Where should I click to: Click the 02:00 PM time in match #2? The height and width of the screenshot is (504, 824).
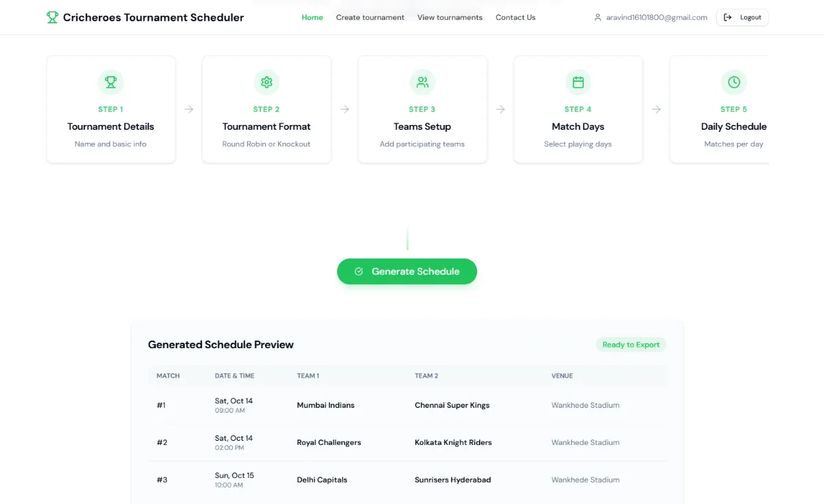coord(229,448)
